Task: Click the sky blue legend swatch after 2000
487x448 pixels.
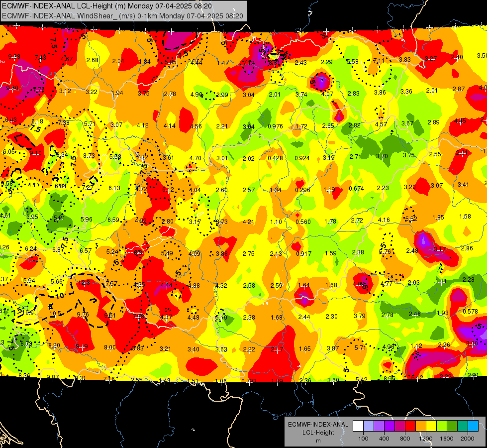Action: (x=474, y=426)
